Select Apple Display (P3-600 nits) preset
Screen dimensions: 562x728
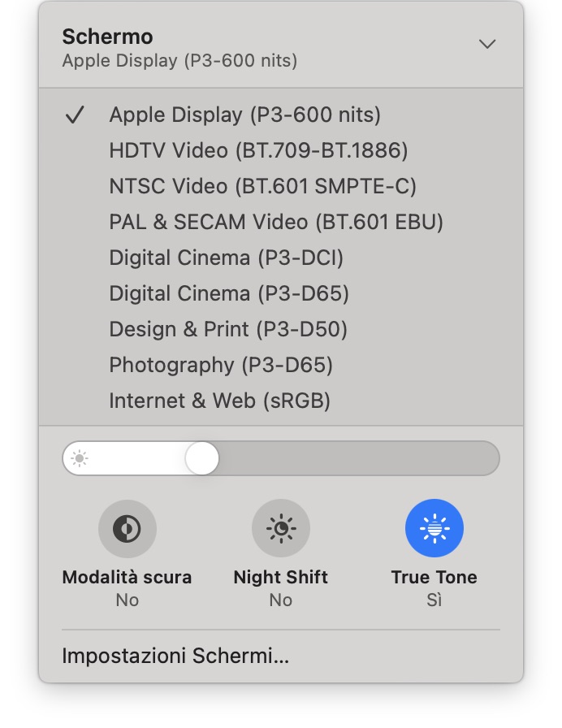click(x=244, y=115)
